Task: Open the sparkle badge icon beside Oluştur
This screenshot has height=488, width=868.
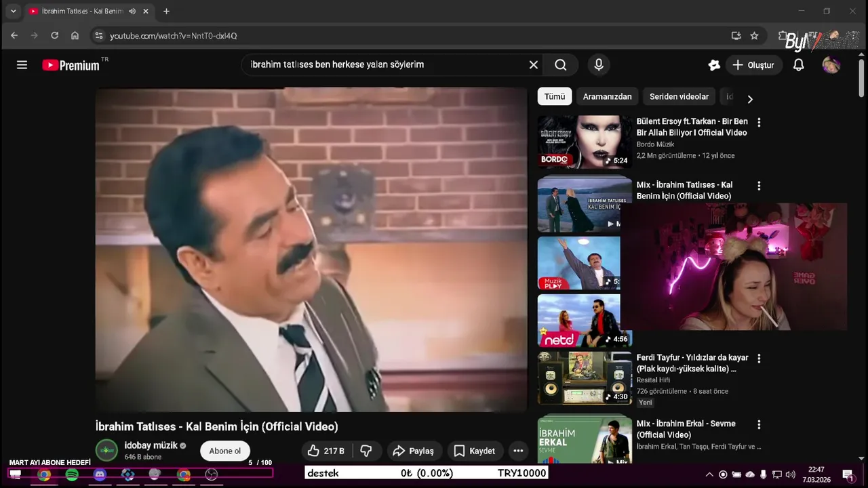Action: pyautogui.click(x=714, y=65)
